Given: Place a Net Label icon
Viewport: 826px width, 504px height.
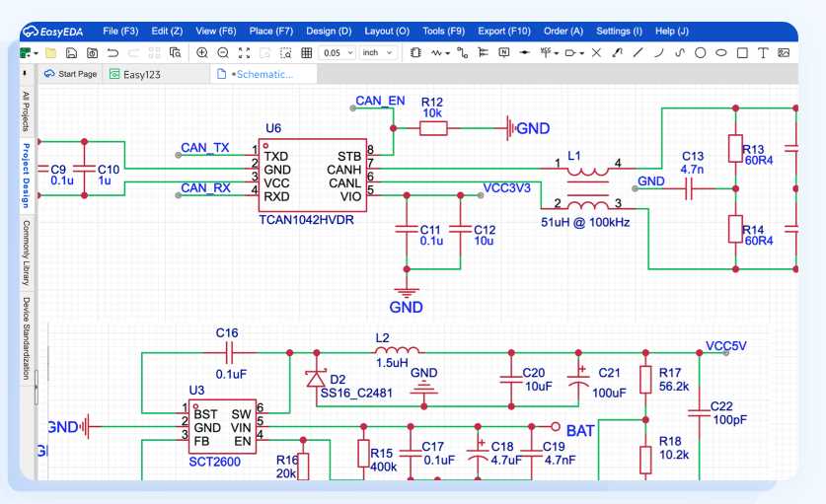Looking at the screenshot, I should (x=504, y=52).
